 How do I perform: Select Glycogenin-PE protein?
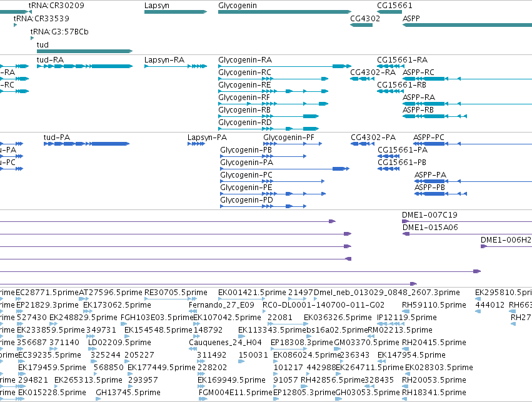click(x=273, y=194)
